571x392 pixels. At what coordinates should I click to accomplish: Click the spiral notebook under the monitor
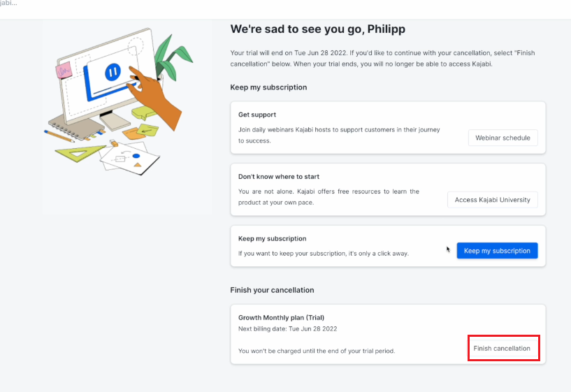point(76,127)
